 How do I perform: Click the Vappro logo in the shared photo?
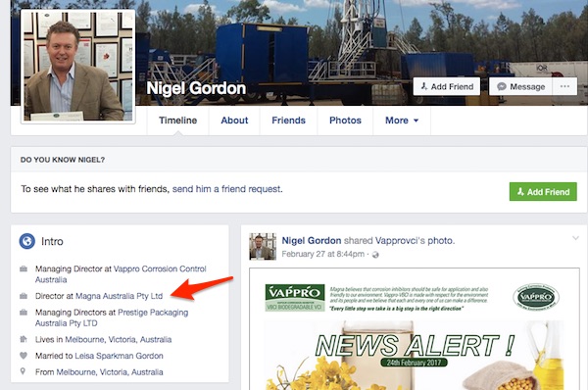coord(295,298)
